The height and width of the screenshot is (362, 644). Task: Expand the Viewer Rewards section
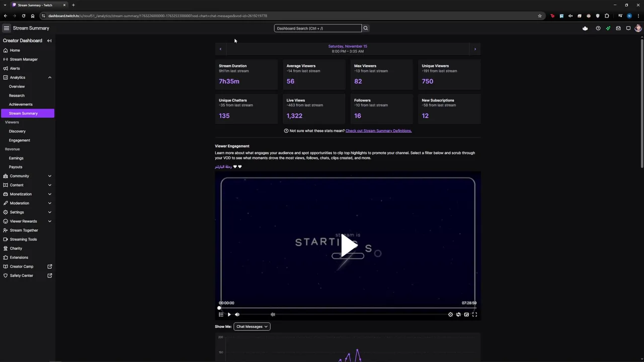click(x=49, y=221)
